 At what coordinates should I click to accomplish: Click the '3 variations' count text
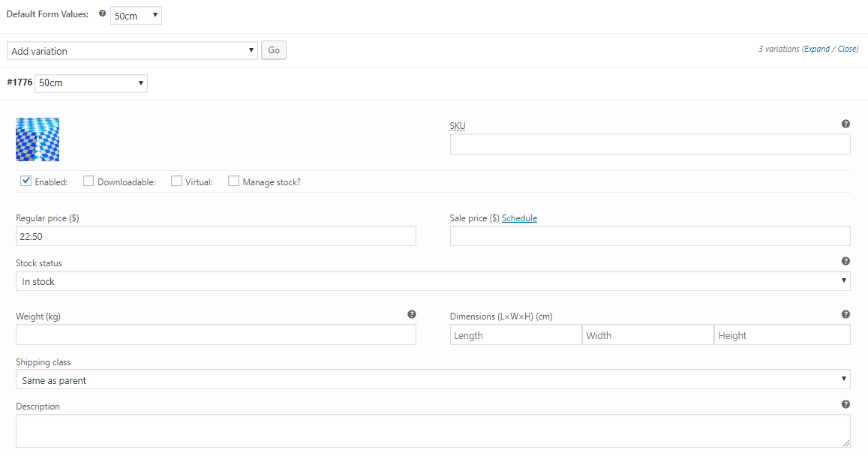point(778,49)
